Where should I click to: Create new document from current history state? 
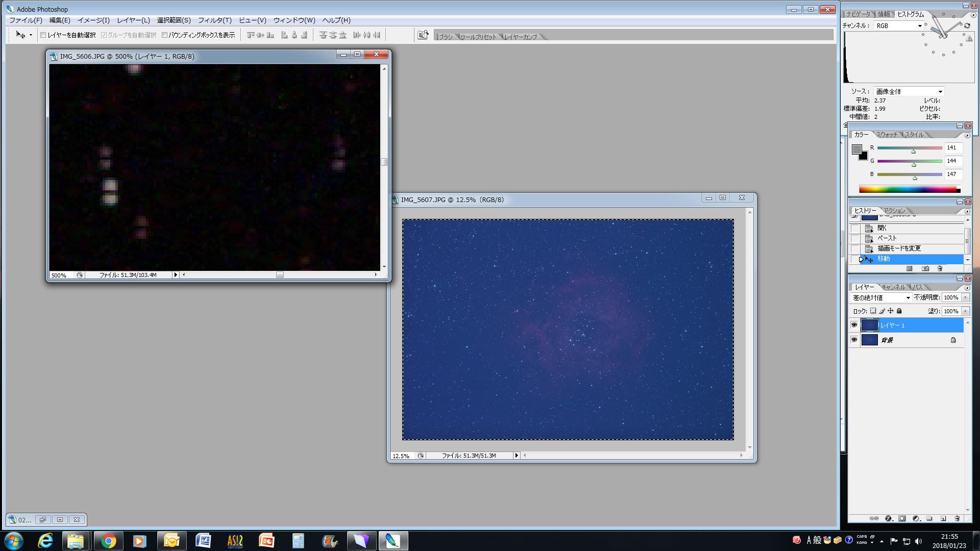(909, 268)
